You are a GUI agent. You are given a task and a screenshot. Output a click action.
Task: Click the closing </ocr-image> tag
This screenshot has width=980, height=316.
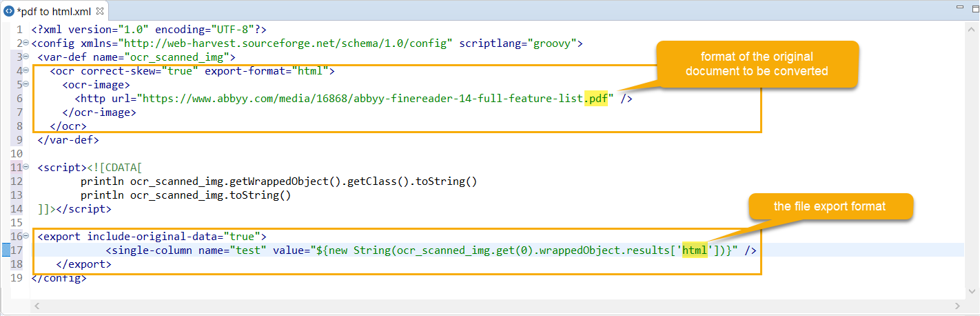click(x=99, y=112)
